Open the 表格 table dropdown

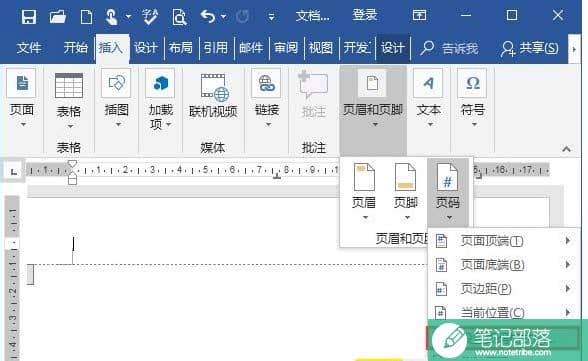click(x=69, y=100)
